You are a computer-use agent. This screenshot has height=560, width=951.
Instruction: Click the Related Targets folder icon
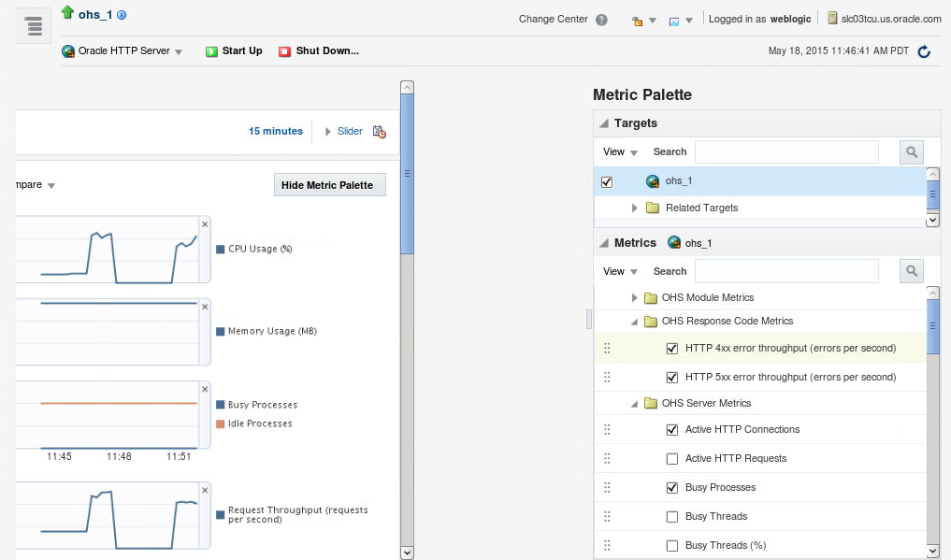(653, 208)
